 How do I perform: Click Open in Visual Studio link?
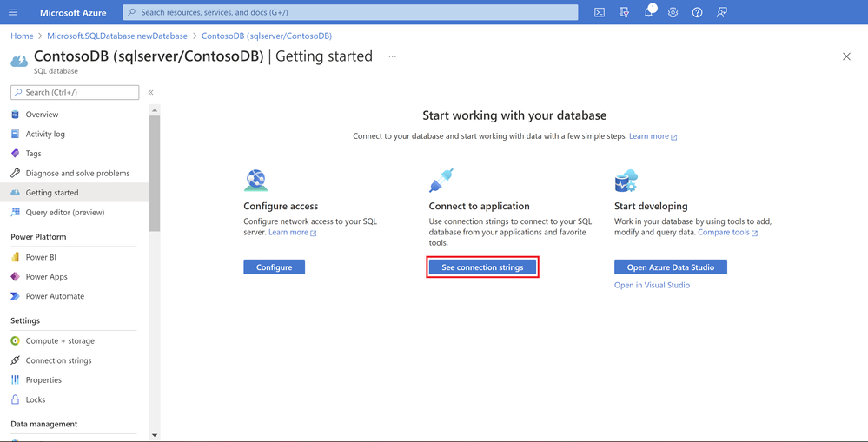pyautogui.click(x=653, y=285)
